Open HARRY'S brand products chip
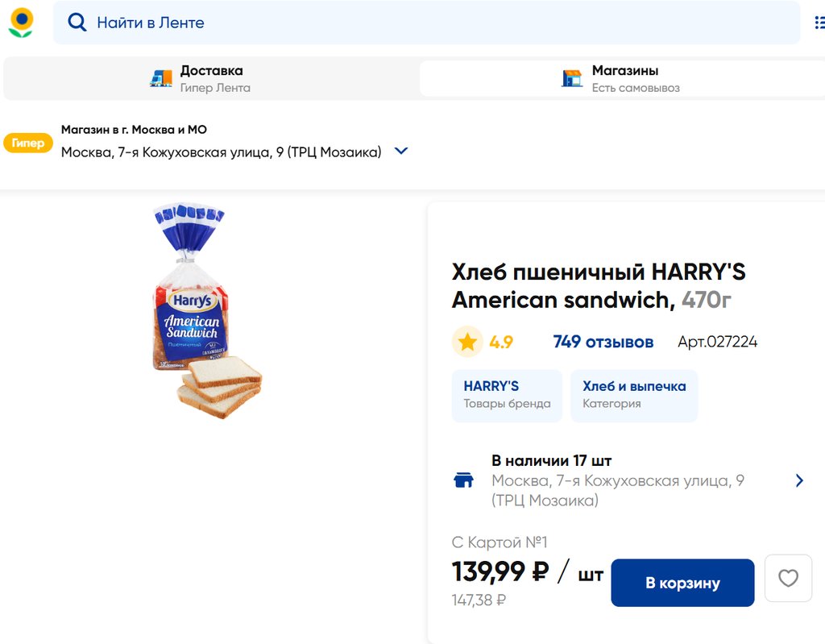 coord(507,395)
